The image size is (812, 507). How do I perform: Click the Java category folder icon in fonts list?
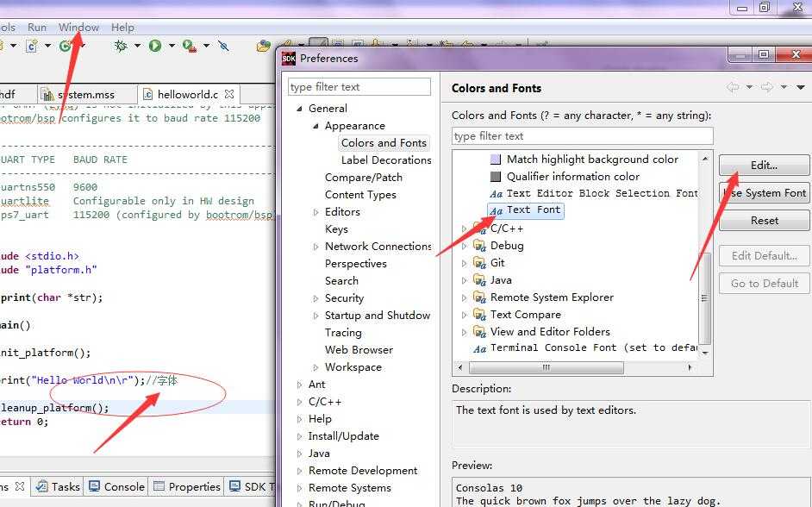[x=479, y=279]
